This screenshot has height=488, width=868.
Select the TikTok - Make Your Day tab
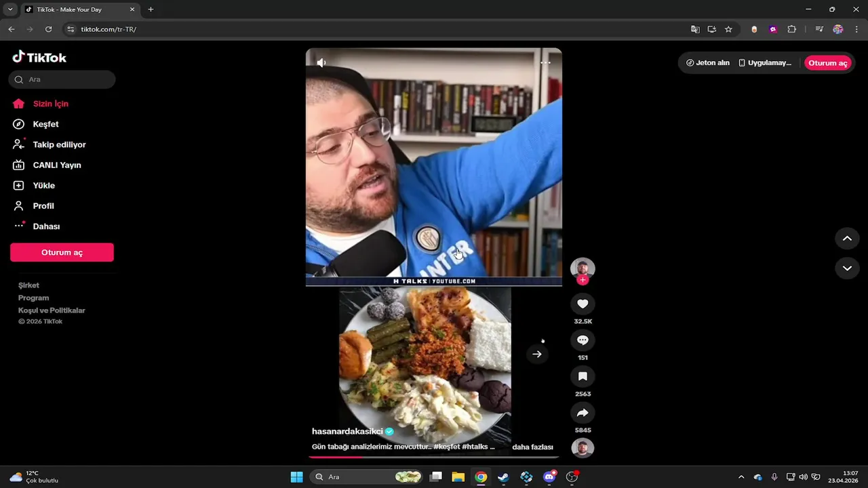(80, 9)
